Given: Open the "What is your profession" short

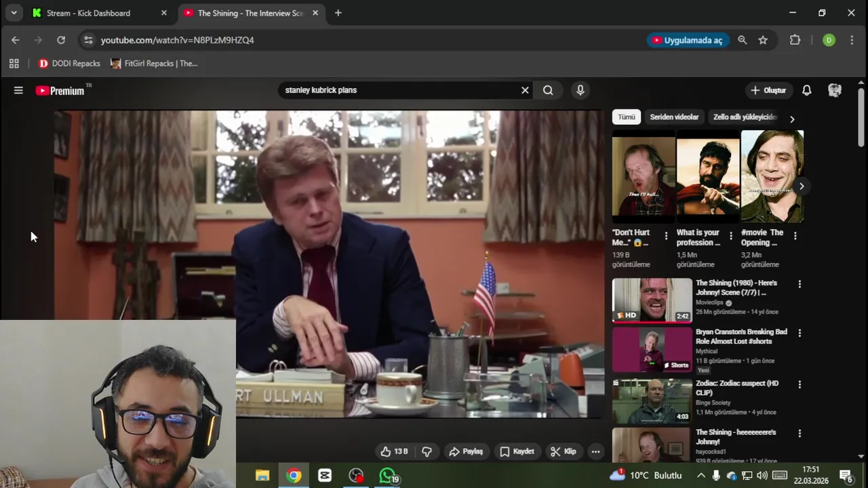Looking at the screenshot, I should 708,176.
